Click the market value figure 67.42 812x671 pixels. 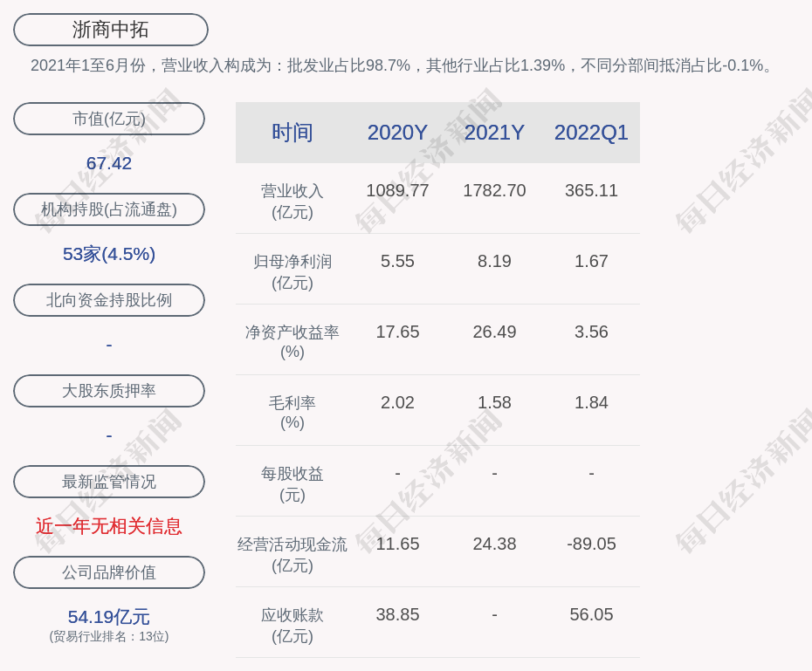point(109,163)
